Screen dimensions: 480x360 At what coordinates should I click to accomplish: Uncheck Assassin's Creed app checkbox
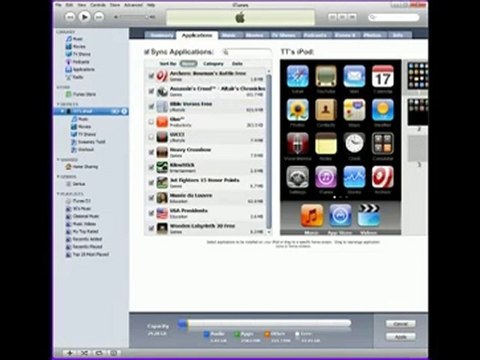tap(151, 91)
